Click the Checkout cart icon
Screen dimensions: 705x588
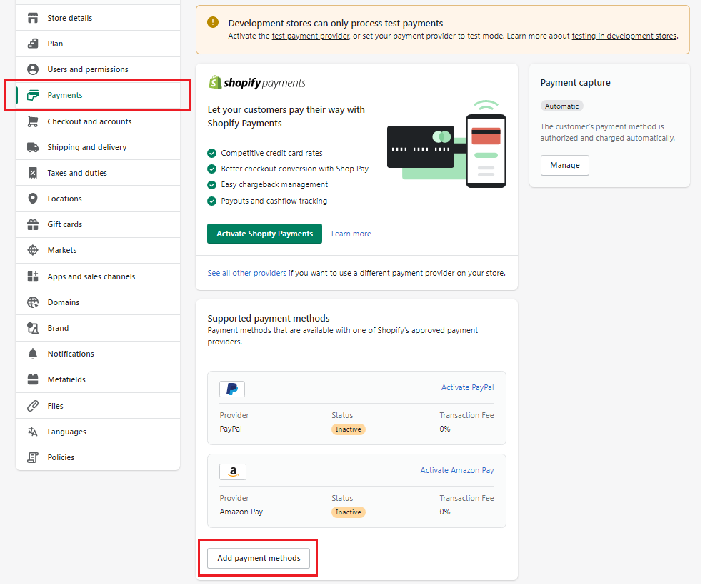(33, 121)
